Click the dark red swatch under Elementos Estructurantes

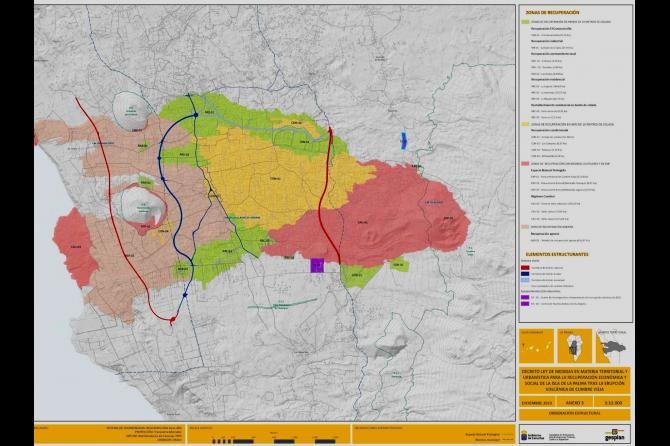pyautogui.click(x=523, y=270)
